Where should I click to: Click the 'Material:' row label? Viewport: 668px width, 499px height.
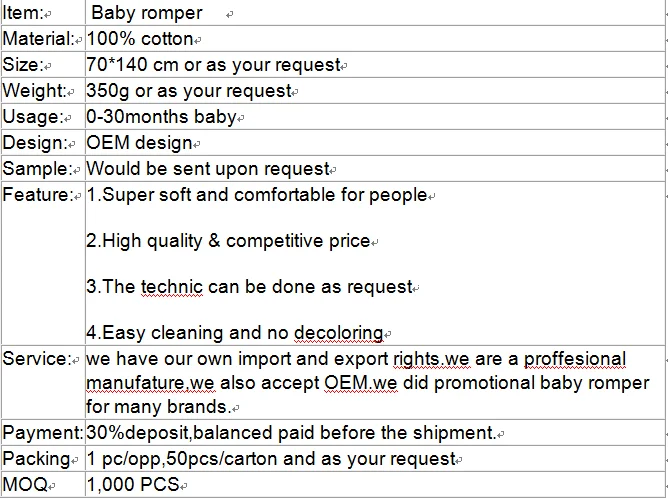tap(39, 39)
